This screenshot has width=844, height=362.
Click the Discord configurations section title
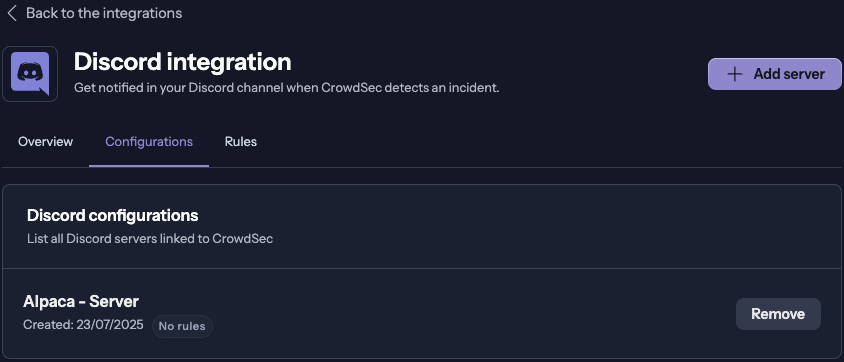click(x=112, y=216)
